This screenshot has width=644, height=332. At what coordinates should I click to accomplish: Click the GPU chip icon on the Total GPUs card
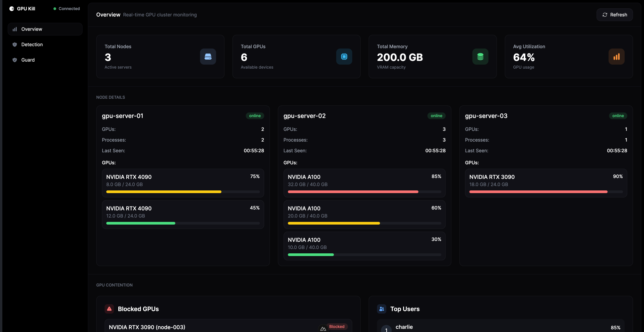click(344, 57)
